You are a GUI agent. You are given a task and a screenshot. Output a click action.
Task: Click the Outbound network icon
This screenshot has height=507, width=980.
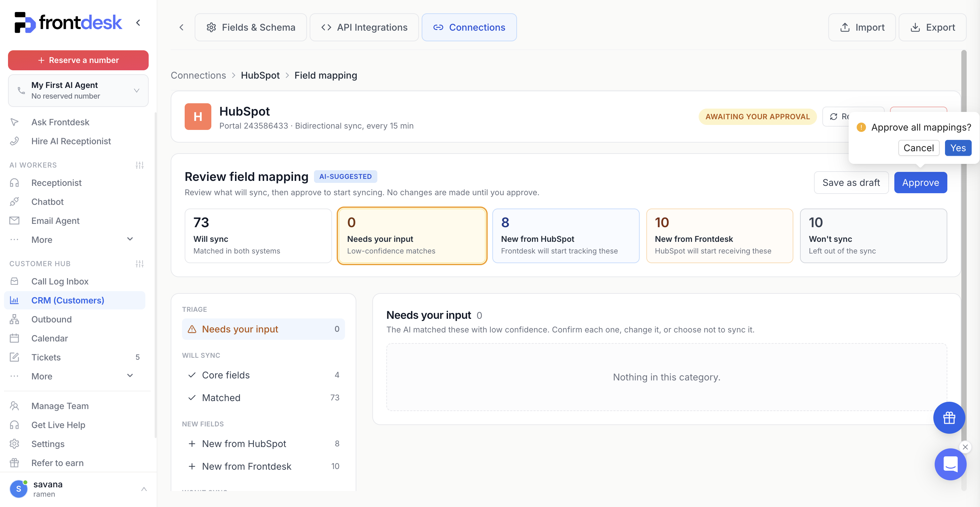[14, 319]
